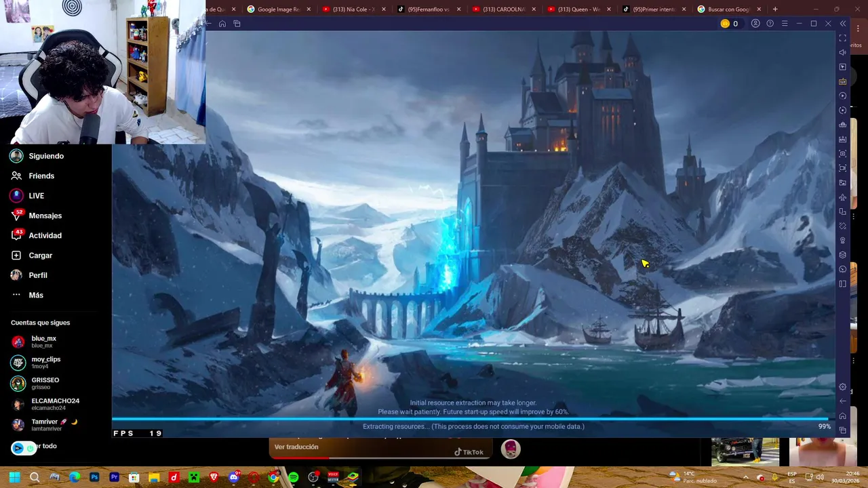Screen dimensions: 868x488
Task: Open Microsoft Edge from the taskbar
Action: tap(75, 477)
